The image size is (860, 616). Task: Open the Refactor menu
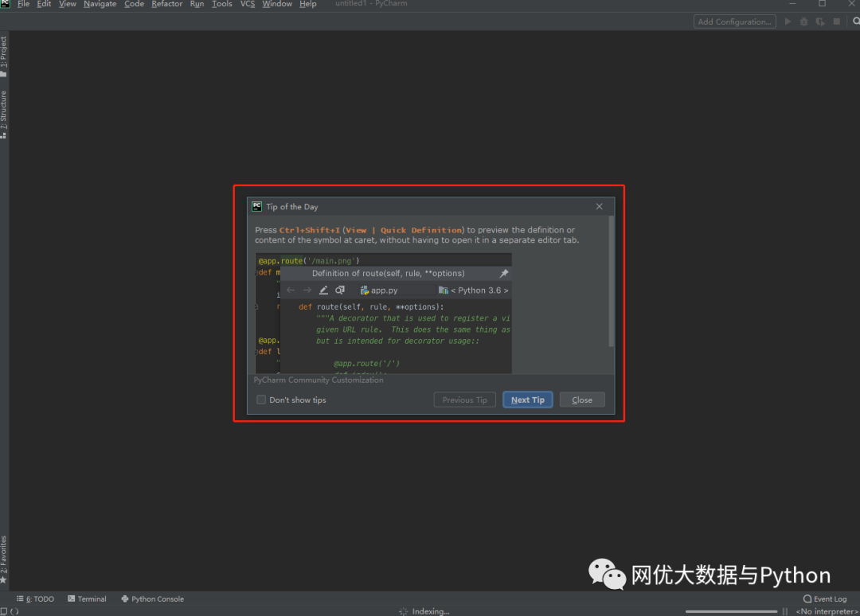coord(166,4)
